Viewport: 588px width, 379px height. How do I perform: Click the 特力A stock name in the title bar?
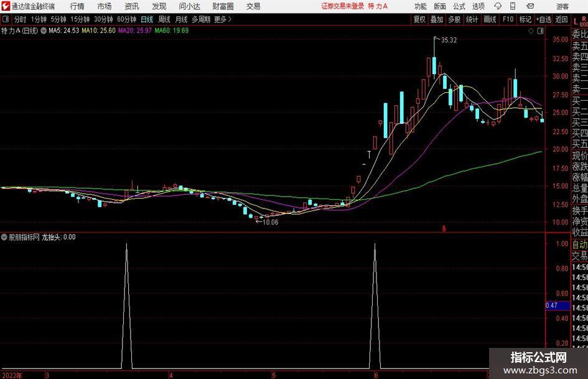378,6
